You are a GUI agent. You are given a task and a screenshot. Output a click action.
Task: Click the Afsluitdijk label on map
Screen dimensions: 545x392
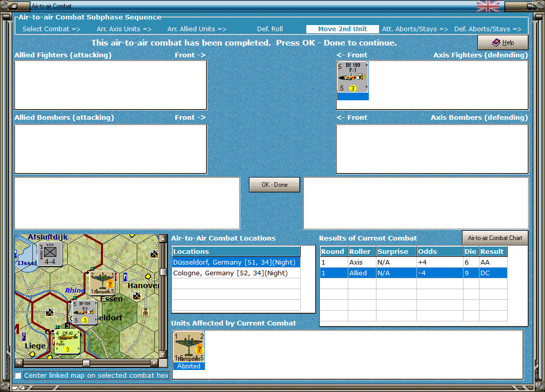click(48, 237)
